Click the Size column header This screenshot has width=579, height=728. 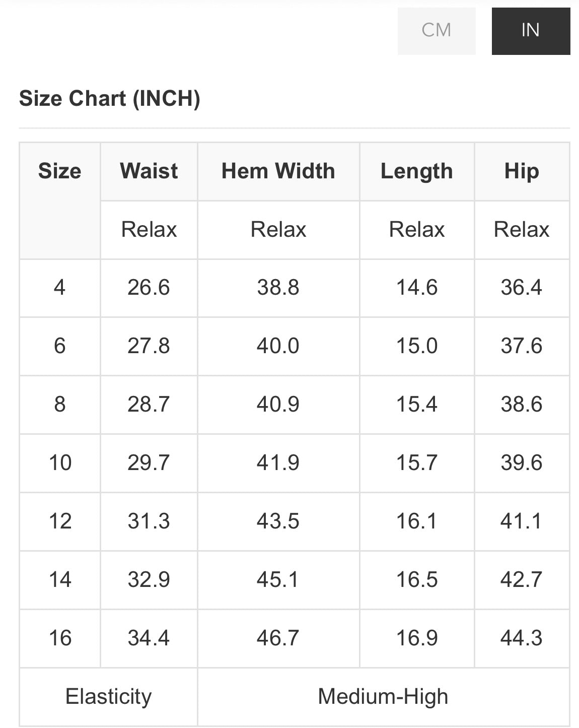coord(60,171)
